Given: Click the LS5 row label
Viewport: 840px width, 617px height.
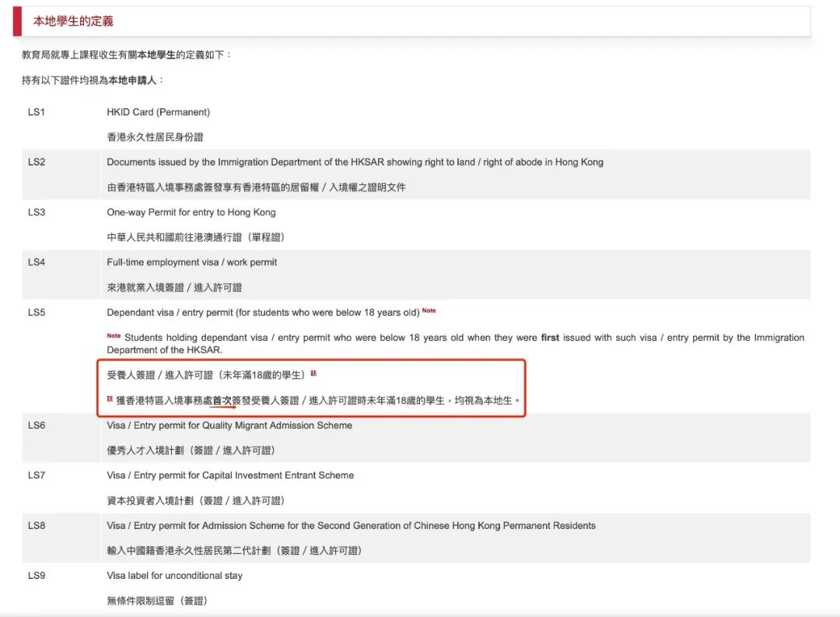Looking at the screenshot, I should 37,313.
